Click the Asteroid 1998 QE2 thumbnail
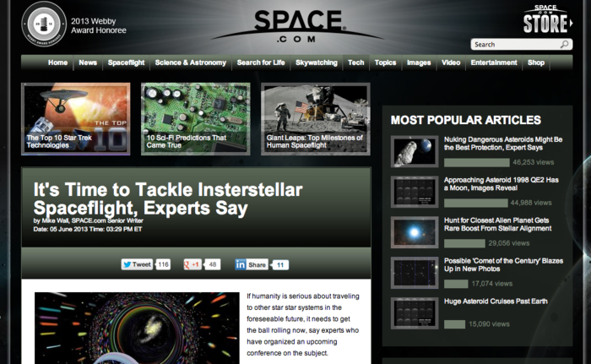The height and width of the screenshot is (364, 591). click(415, 192)
